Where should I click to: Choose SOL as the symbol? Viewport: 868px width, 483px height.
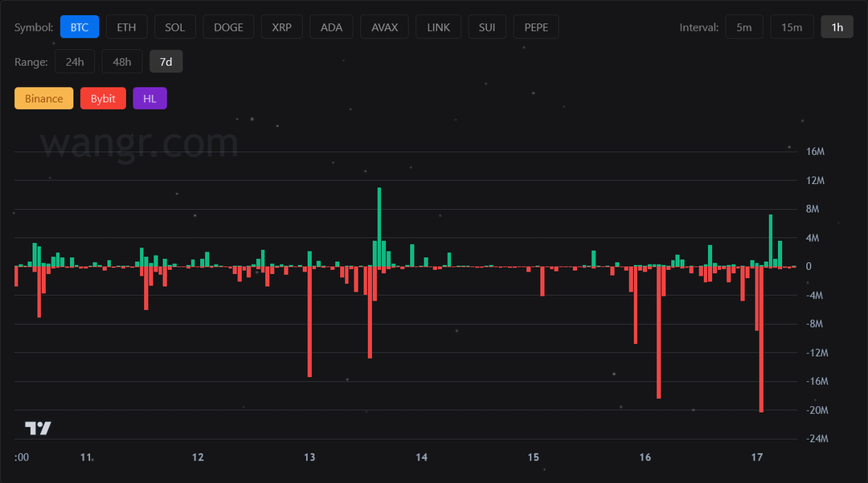[174, 27]
